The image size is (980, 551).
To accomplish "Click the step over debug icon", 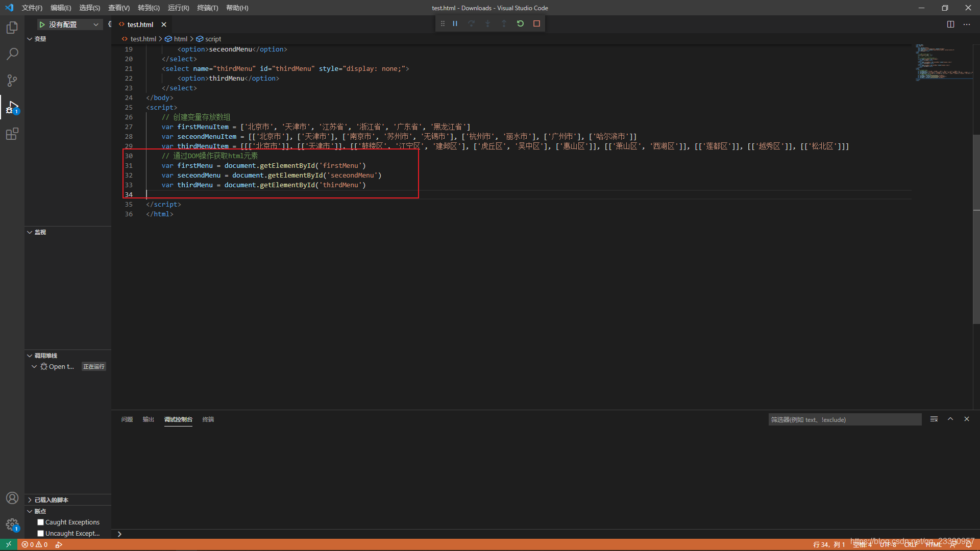I will [471, 23].
